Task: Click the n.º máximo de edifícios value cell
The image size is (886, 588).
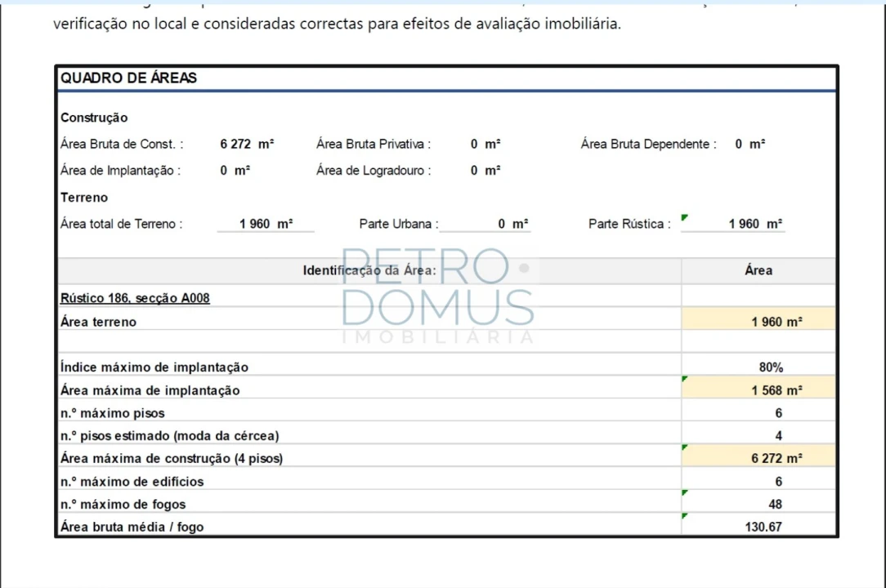Action: click(758, 482)
